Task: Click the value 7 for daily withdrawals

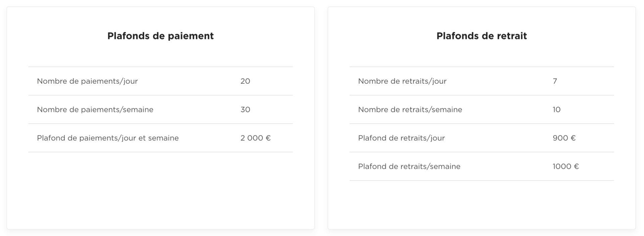Action: coord(555,81)
